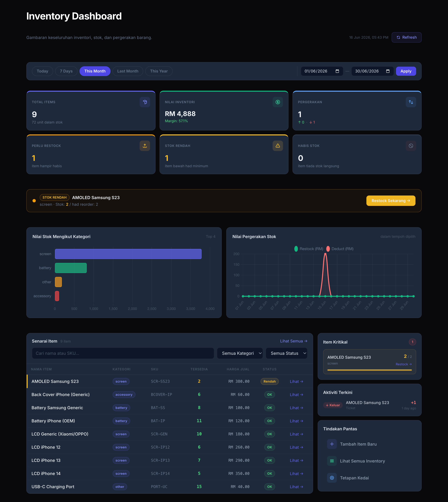Select the This Year range tab
The width and height of the screenshot is (448, 502).
(x=159, y=71)
